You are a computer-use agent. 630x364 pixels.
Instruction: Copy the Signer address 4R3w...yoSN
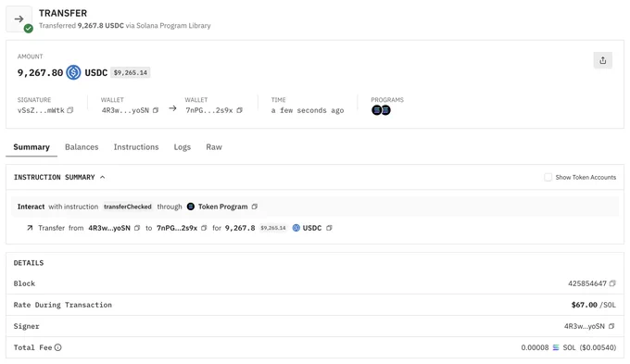pyautogui.click(x=611, y=326)
